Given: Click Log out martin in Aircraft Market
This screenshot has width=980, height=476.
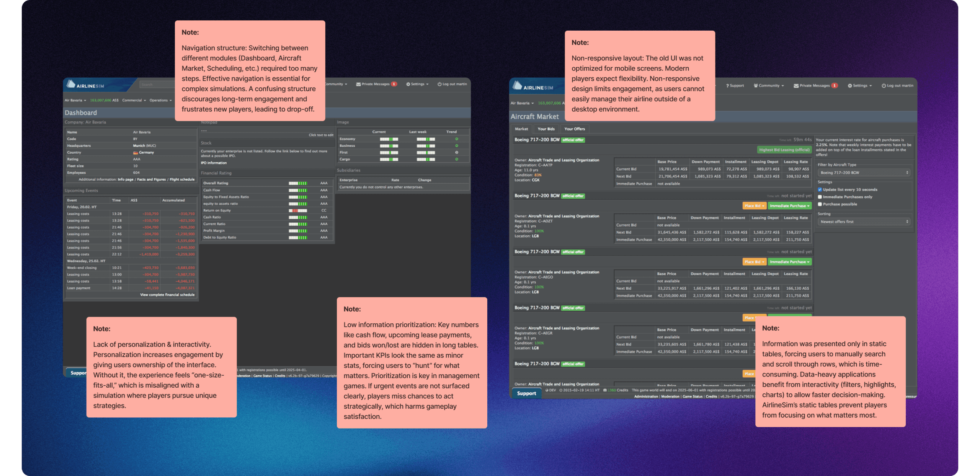Looking at the screenshot, I should tap(897, 86).
